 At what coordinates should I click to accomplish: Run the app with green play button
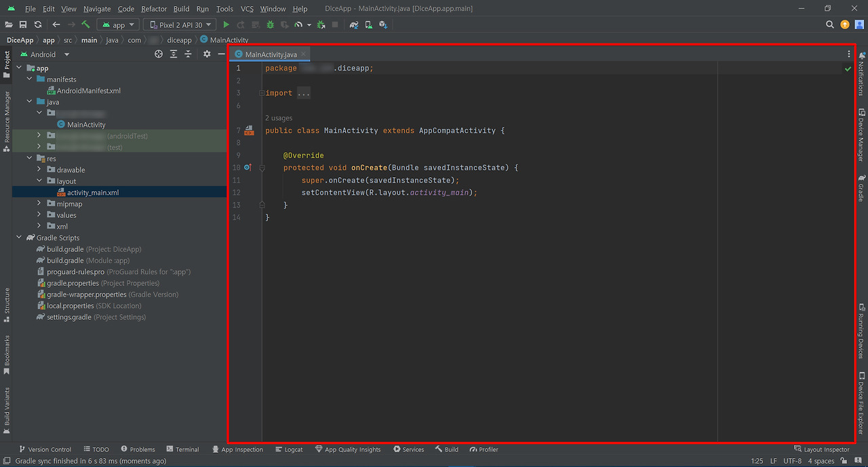pos(226,24)
